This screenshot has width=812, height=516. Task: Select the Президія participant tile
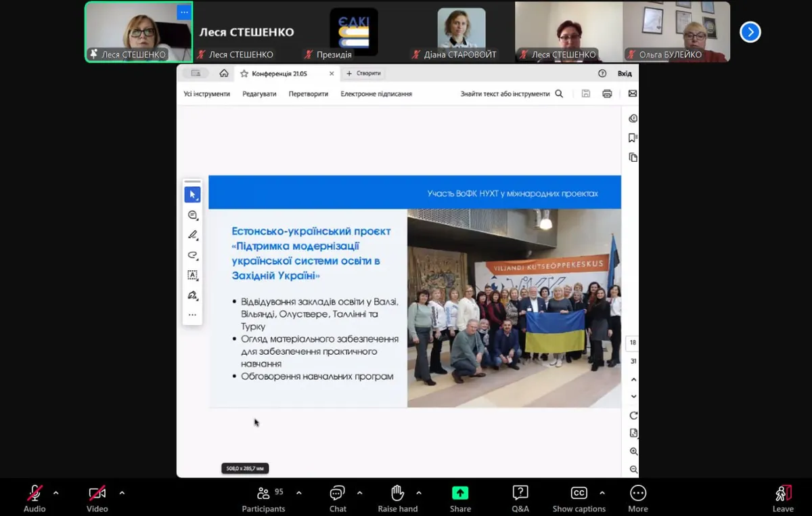354,32
